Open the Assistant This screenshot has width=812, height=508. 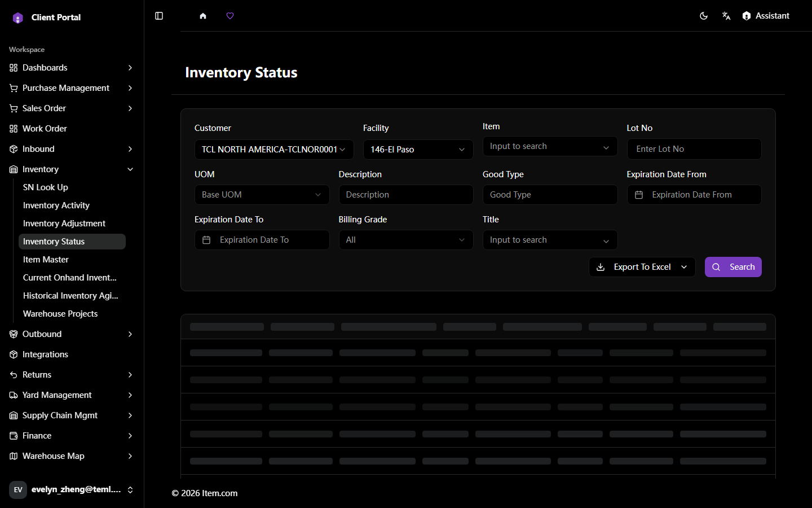coord(766,16)
